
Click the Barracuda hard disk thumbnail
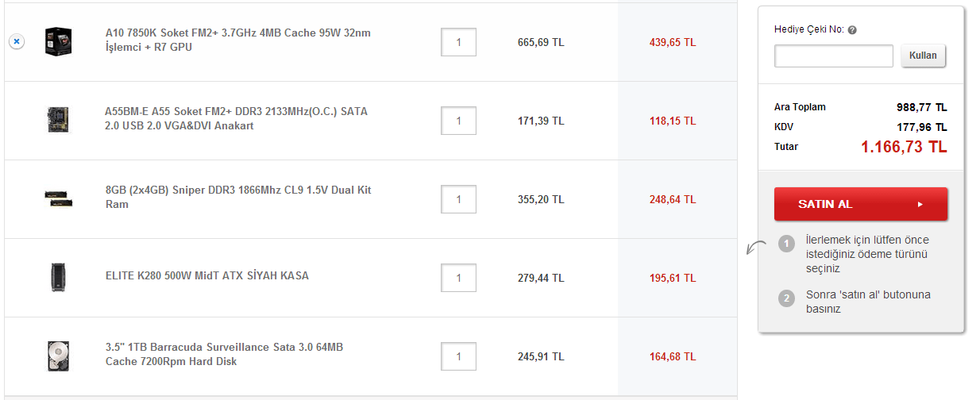point(59,356)
